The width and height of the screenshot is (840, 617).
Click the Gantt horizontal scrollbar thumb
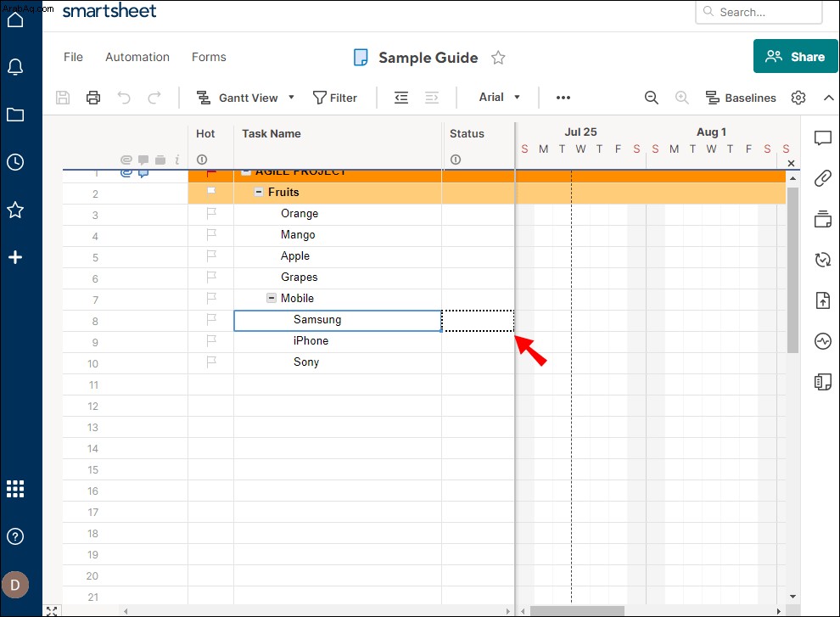point(577,611)
